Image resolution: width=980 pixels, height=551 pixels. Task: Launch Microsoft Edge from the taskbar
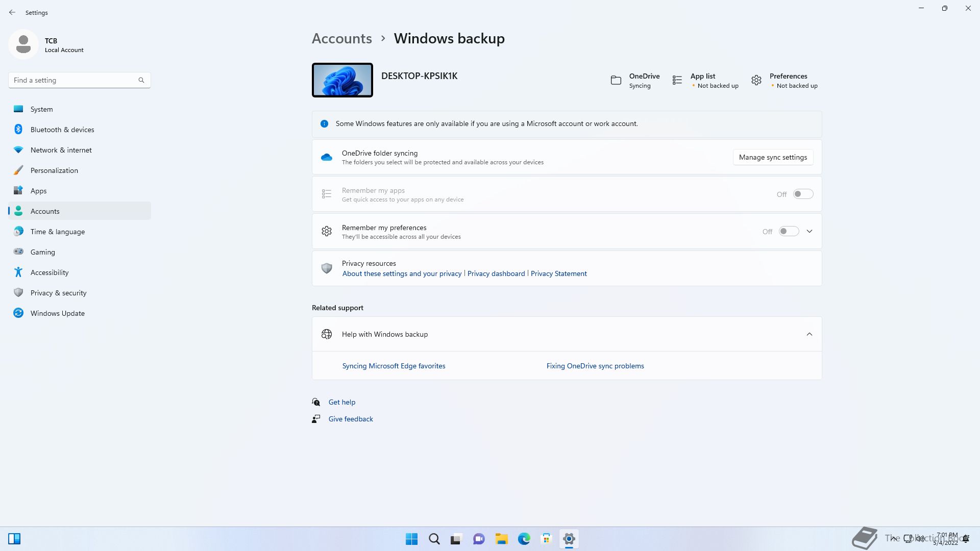(524, 539)
